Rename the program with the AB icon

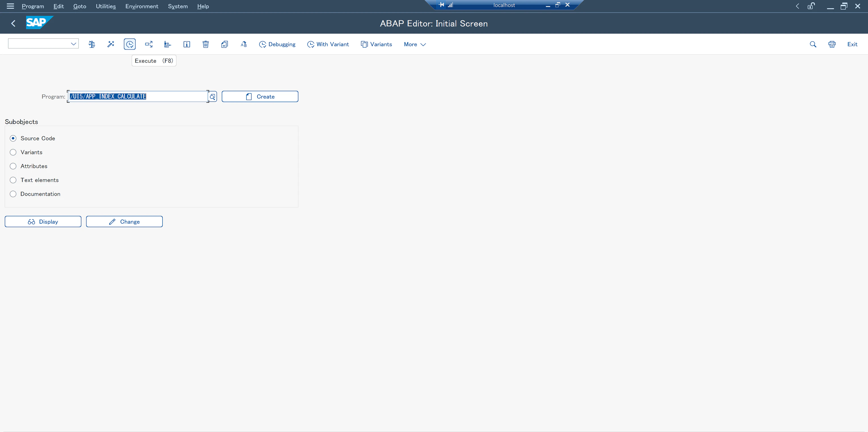coord(244,44)
